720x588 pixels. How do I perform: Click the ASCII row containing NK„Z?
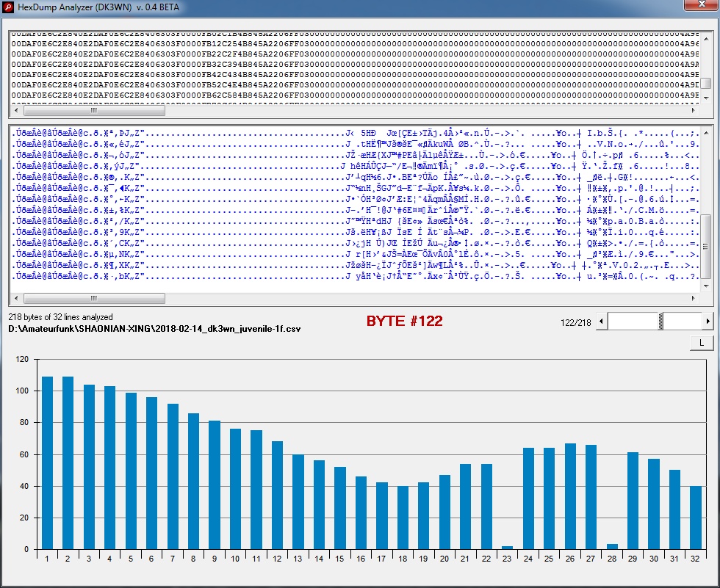355,254
